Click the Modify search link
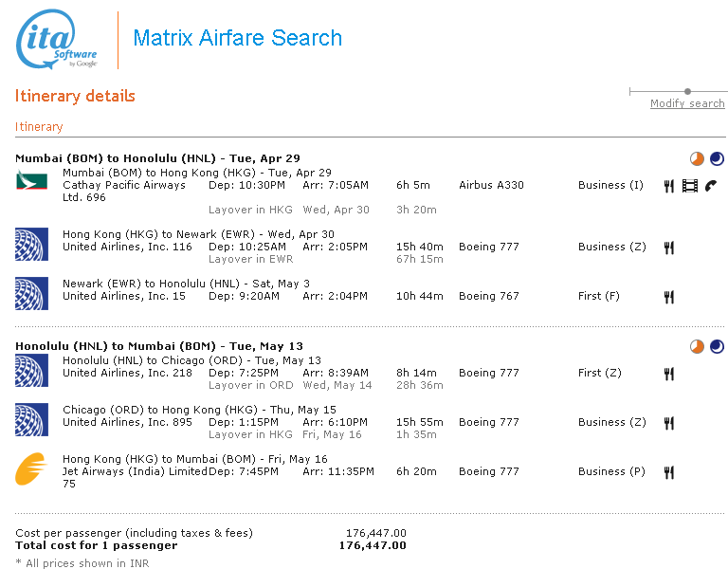The width and height of the screenshot is (728, 569). pyautogui.click(x=687, y=103)
